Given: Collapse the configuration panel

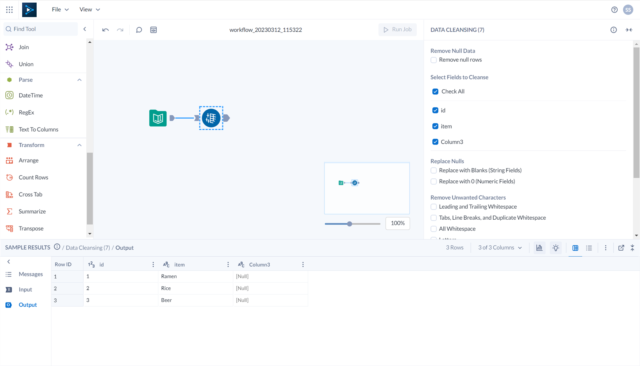Looking at the screenshot, I should (x=629, y=30).
